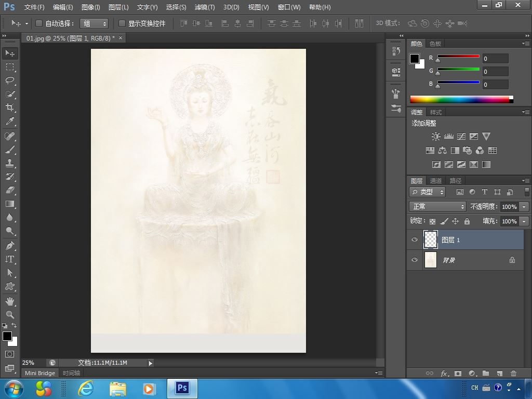Select the Vertical Type tool
The image size is (532, 399).
[x=10, y=259]
